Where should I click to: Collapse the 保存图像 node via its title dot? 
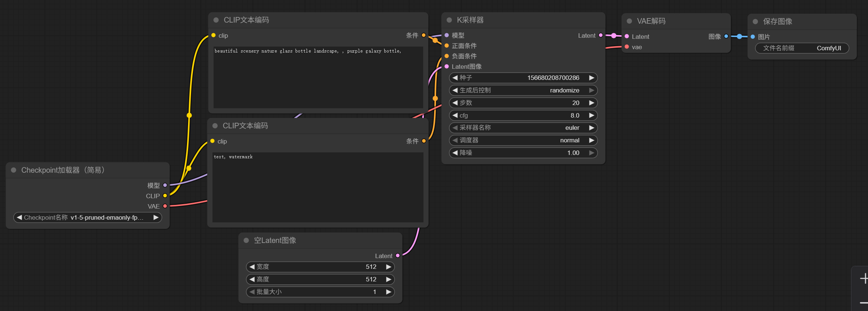[755, 21]
